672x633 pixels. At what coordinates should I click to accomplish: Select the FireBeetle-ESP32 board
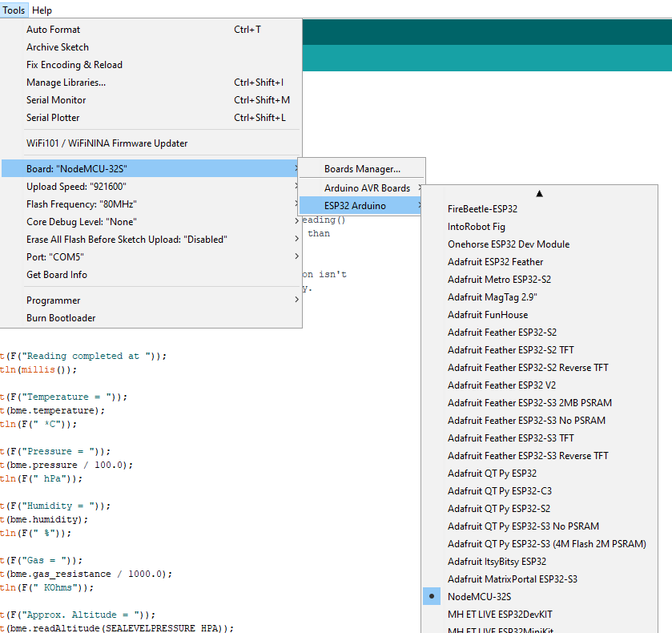[x=540, y=209]
